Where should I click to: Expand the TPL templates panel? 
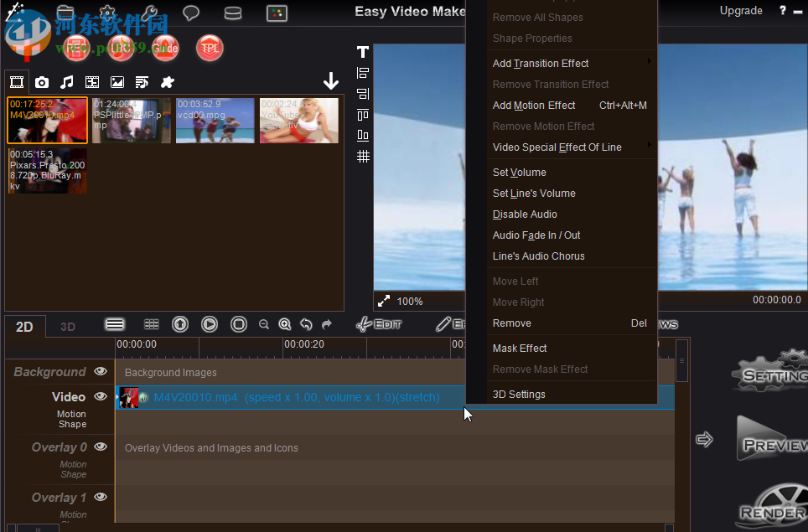pos(209,48)
